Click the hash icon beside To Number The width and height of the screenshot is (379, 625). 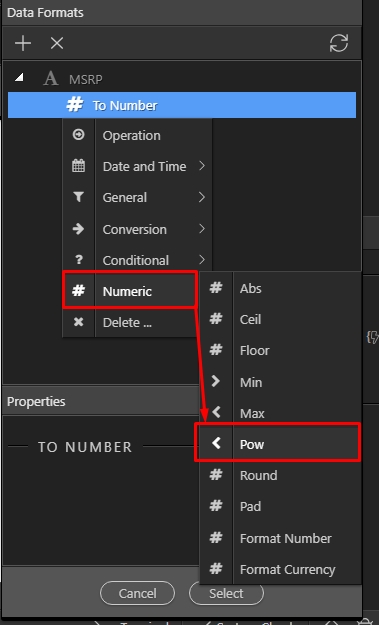click(x=75, y=105)
